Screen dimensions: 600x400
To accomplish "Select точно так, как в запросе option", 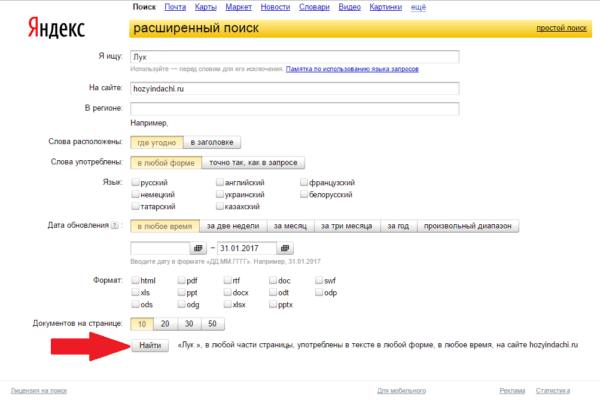I will [x=254, y=163].
